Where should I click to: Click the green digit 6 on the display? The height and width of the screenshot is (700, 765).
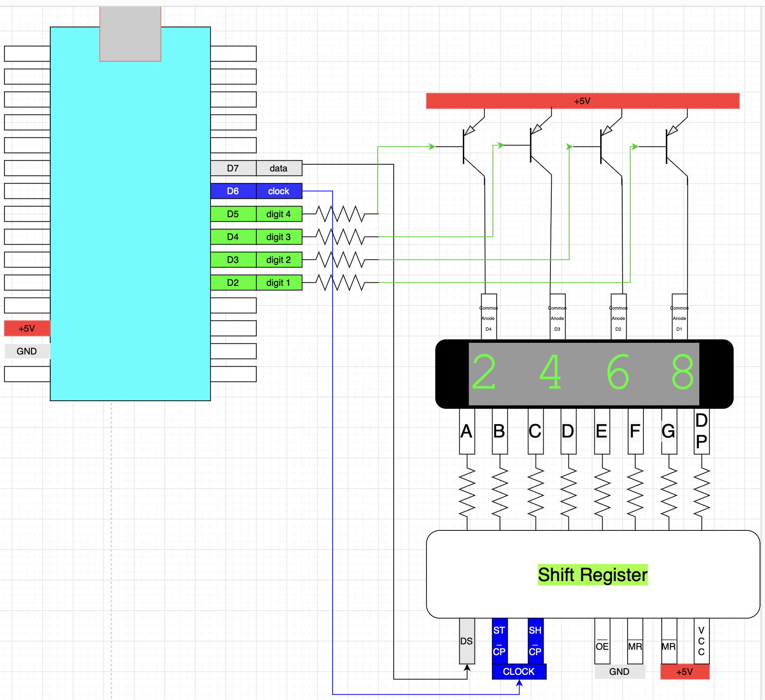(618, 372)
